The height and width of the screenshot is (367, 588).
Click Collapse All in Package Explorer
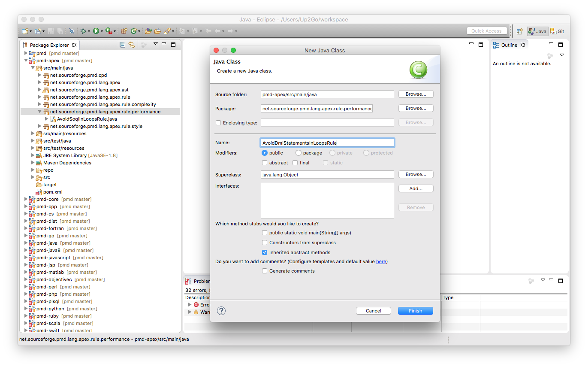point(123,45)
